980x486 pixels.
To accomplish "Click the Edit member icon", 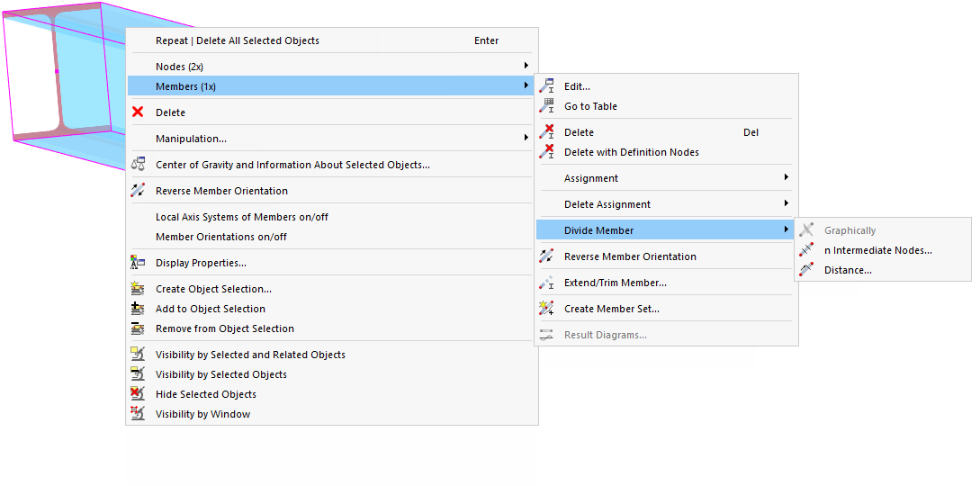I will coord(546,86).
